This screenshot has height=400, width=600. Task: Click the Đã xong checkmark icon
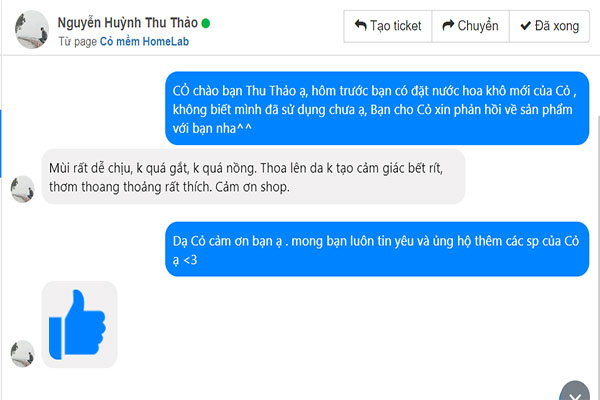coord(525,26)
